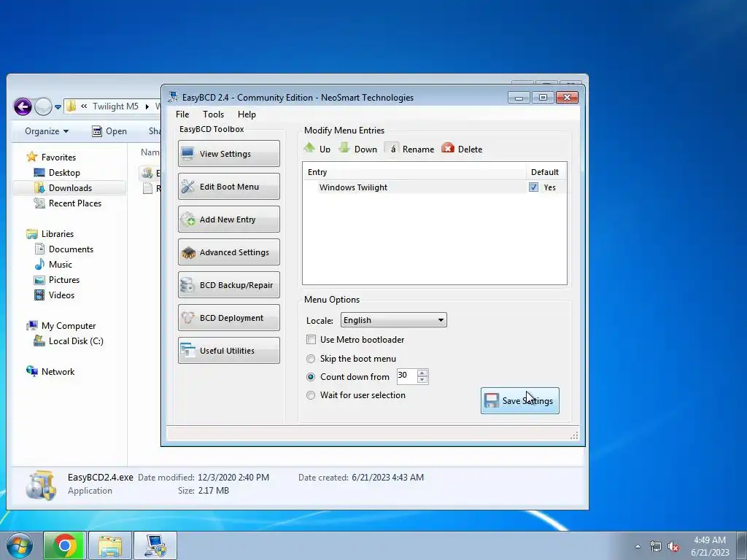The image size is (747, 560).
Task: Save Settings for the boot menu
Action: (x=519, y=400)
